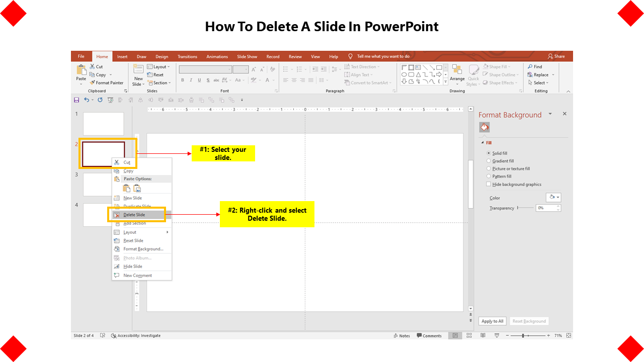Open Format Background pane options arrow
644x362 pixels.
pyautogui.click(x=550, y=114)
